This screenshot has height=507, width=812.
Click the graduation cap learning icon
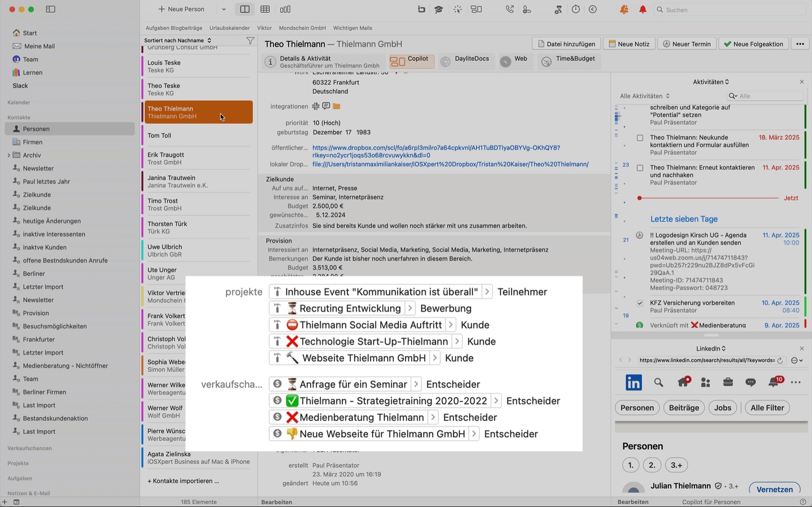pos(438,9)
